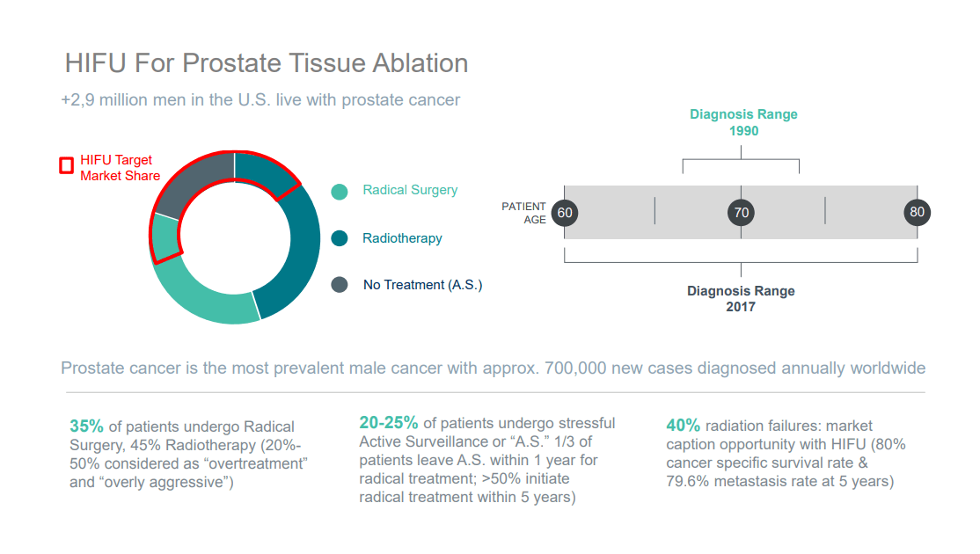This screenshot has height=554, width=980.
Task: Click the Radical Surgery legend label
Action: (410, 190)
